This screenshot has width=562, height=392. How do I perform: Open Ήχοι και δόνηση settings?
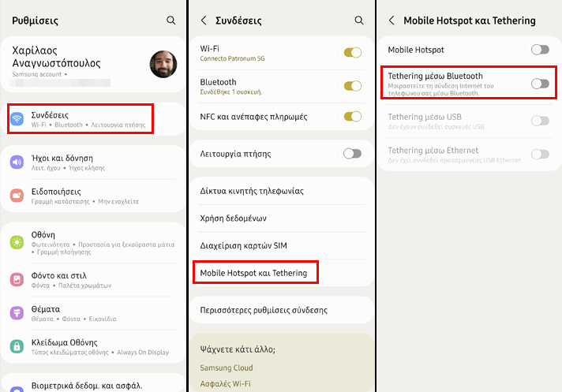point(93,162)
